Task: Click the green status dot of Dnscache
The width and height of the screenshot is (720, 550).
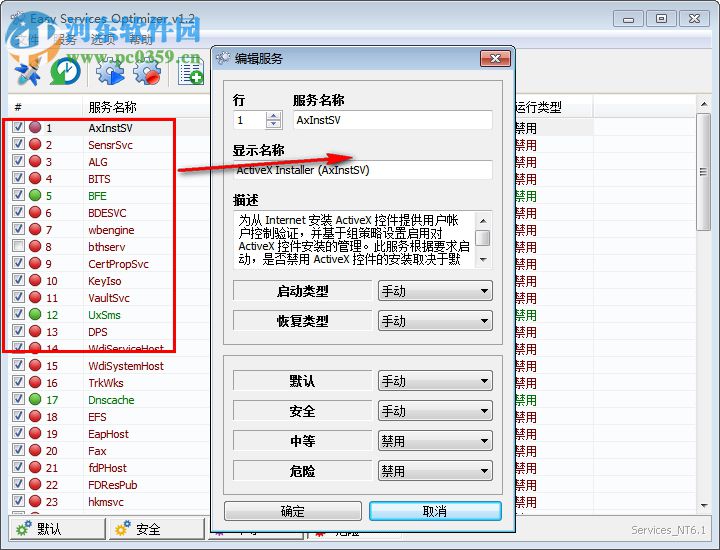Action: coord(35,399)
